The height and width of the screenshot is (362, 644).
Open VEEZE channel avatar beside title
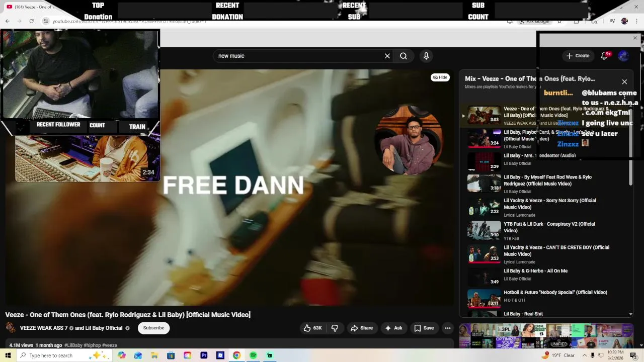(11, 328)
